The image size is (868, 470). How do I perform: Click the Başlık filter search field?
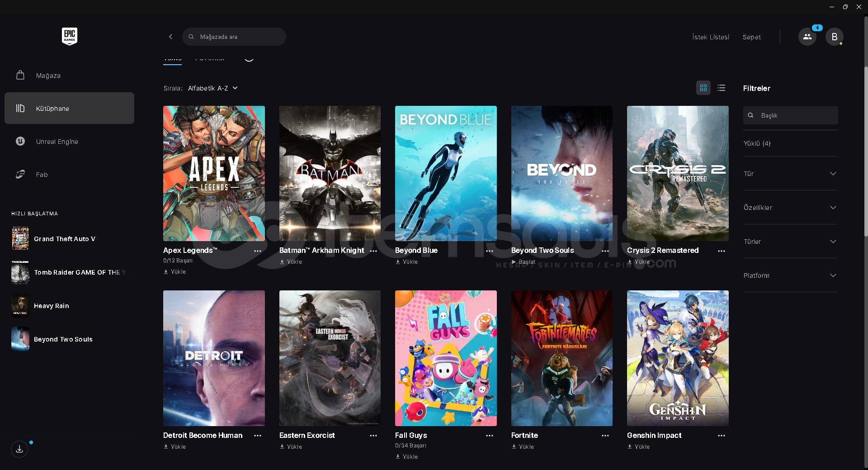click(791, 115)
